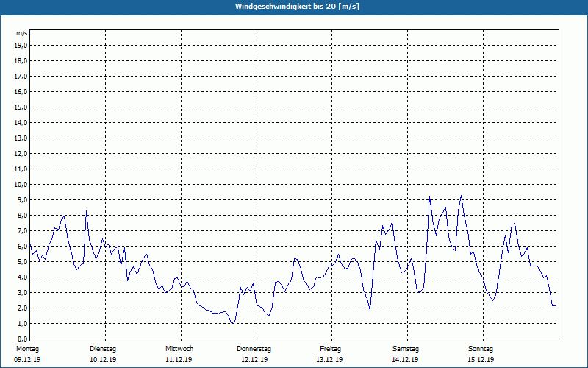Select the 17,0 y-axis value
The height and width of the screenshot is (368, 588).
[x=21, y=77]
